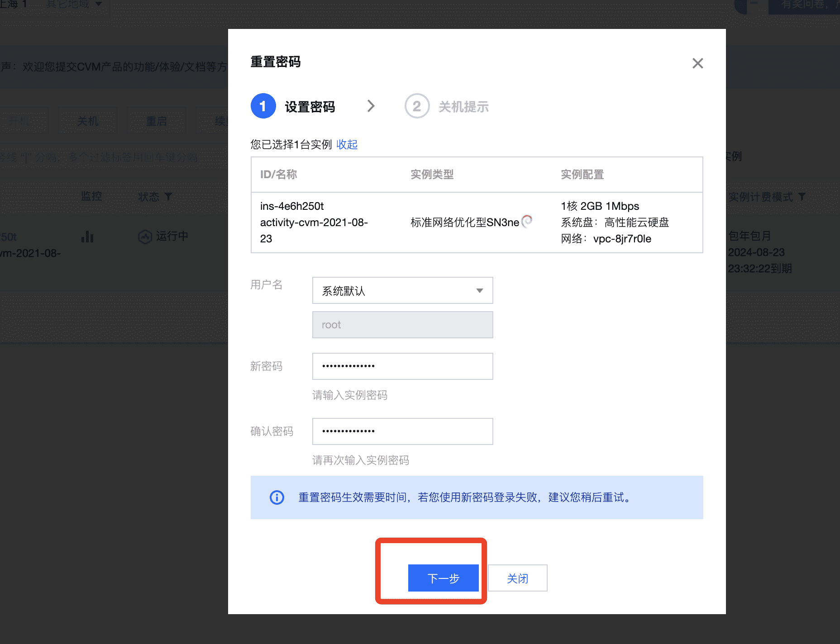Click the step 1 circle icon
840x644 pixels.
[x=263, y=106]
